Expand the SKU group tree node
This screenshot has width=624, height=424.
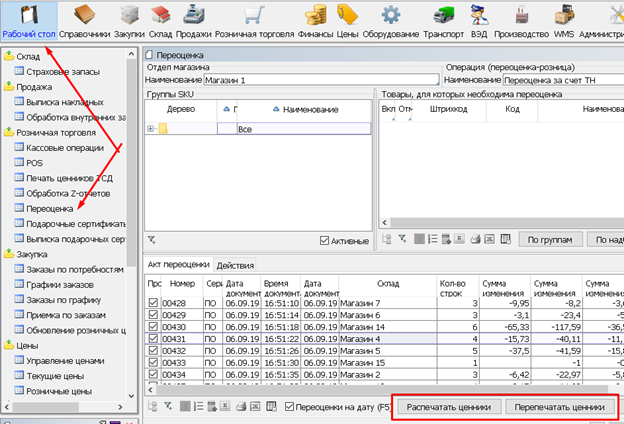(150, 129)
